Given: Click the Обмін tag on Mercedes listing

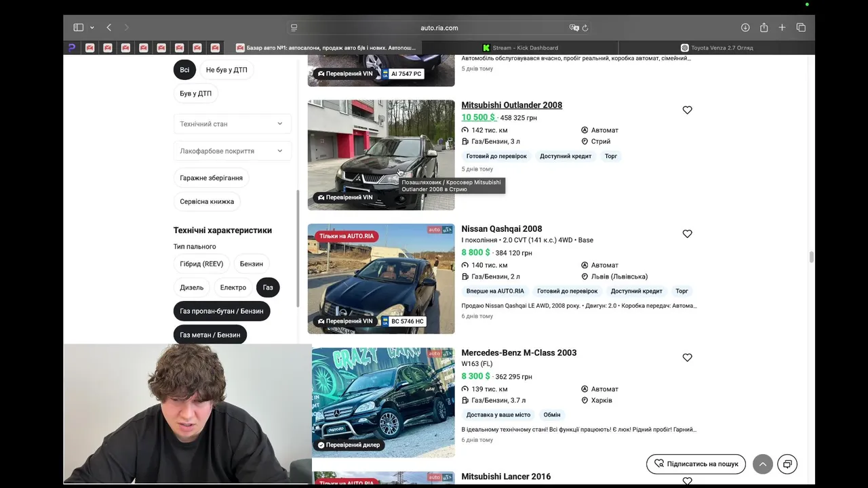Looking at the screenshot, I should coord(552,415).
